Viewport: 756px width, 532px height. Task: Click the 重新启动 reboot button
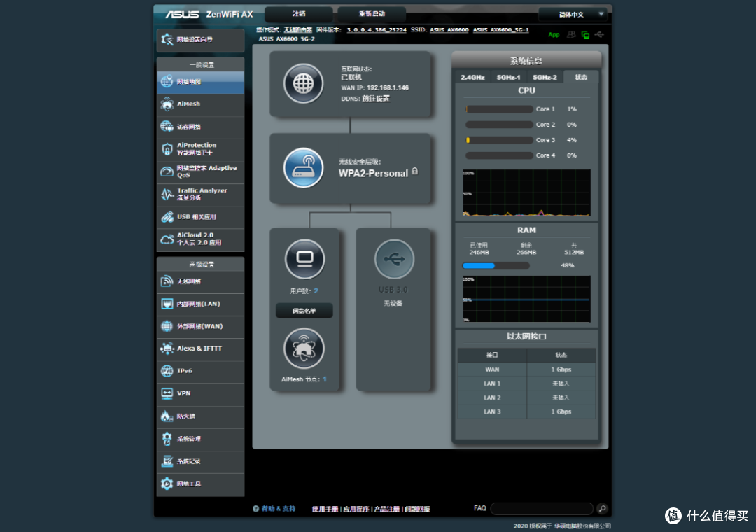(x=372, y=14)
